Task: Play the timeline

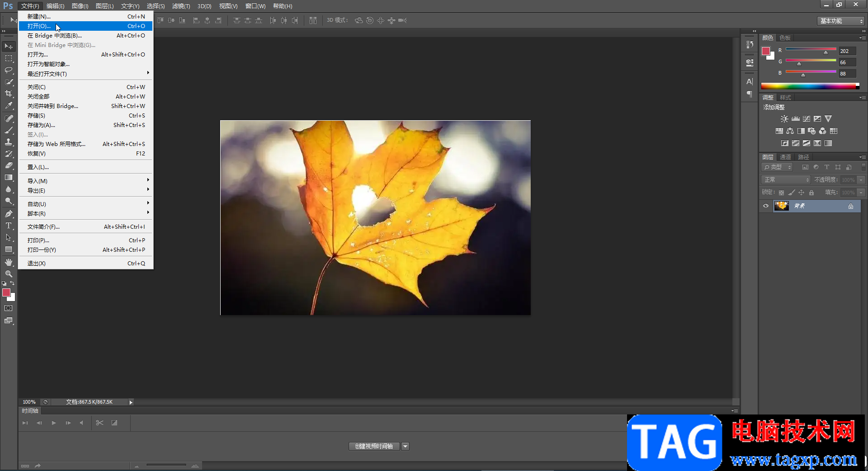Action: tap(54, 423)
